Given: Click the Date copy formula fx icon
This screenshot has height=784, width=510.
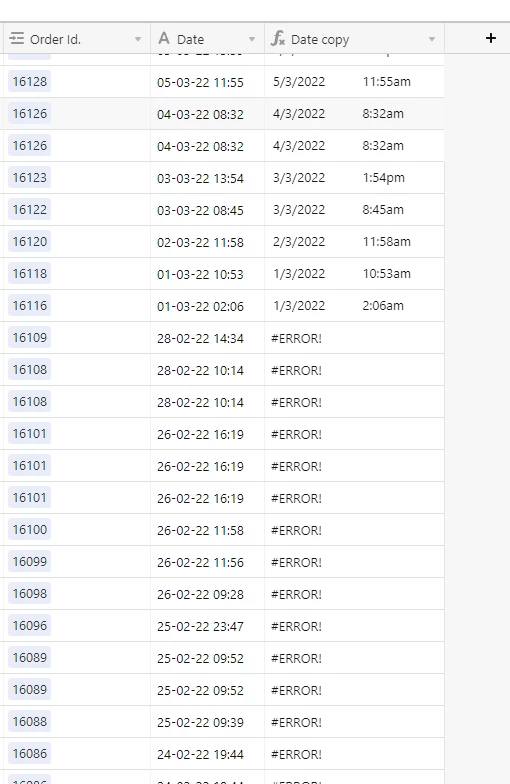Looking at the screenshot, I should (x=278, y=38).
